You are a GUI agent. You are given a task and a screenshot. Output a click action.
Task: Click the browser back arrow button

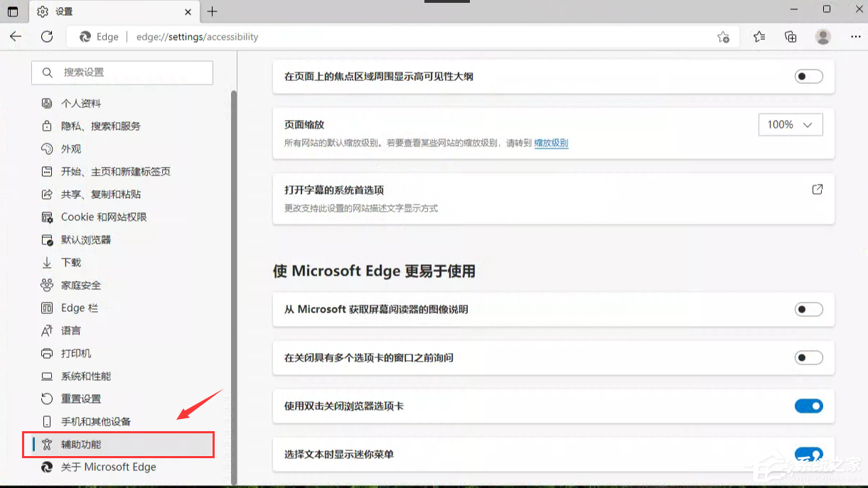tap(16, 37)
